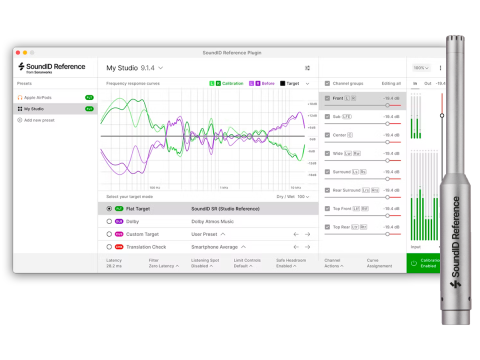480x360 pixels.
Task: Uncheck the Rear Surround channel group checkbox
Action: (327, 190)
